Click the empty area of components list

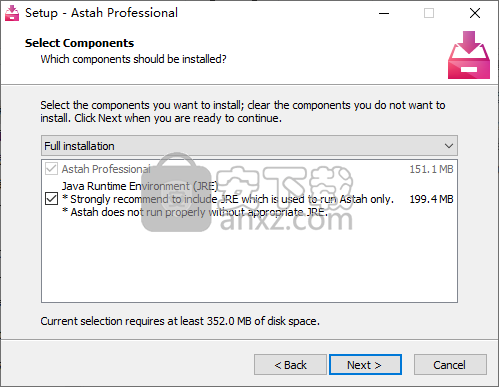[x=249, y=260]
